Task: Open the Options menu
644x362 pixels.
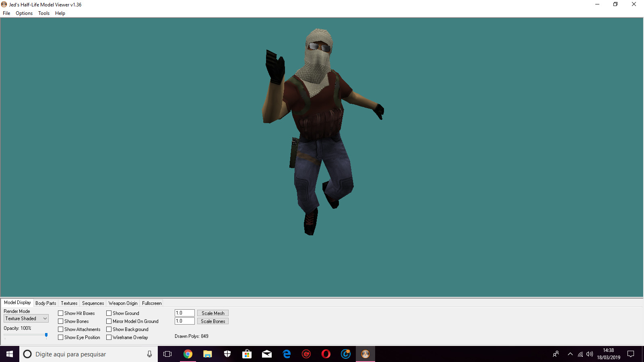Action: [24, 13]
